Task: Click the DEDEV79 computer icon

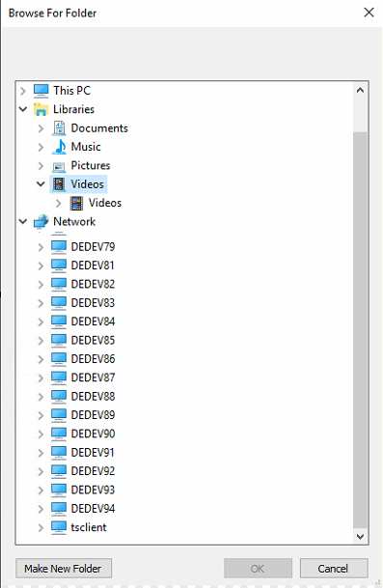Action: pyautogui.click(x=59, y=247)
